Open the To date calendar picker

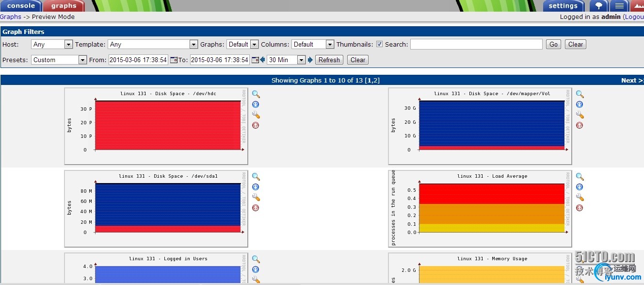[255, 60]
